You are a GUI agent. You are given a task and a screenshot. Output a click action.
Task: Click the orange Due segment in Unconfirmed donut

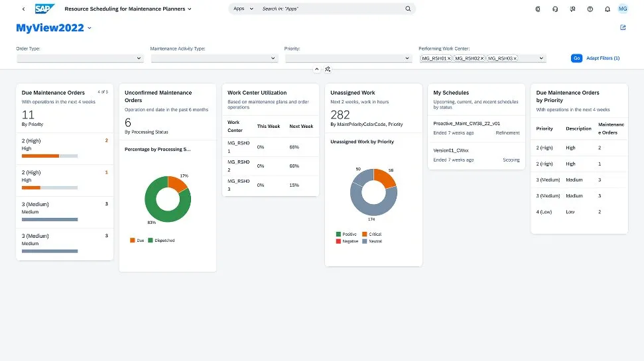(176, 183)
